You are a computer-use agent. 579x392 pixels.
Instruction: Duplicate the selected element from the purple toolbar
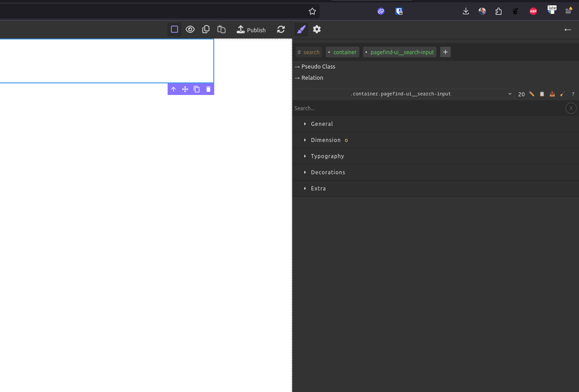(197, 89)
